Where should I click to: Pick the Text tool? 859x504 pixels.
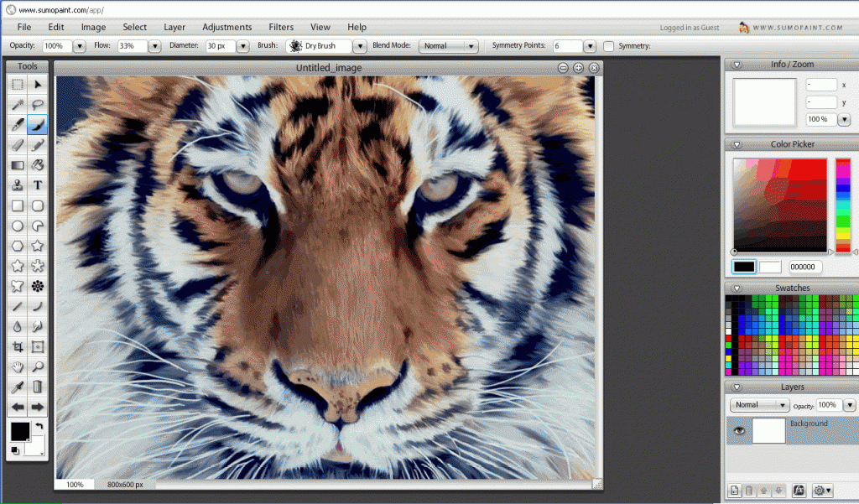tap(38, 184)
